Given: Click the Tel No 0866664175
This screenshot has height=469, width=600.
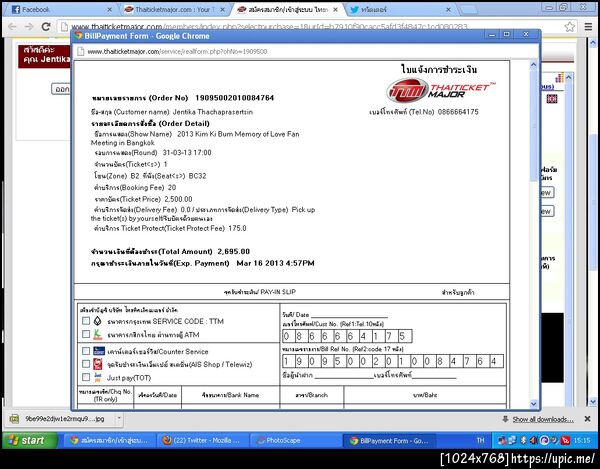Looking at the screenshot, I should (458, 112).
